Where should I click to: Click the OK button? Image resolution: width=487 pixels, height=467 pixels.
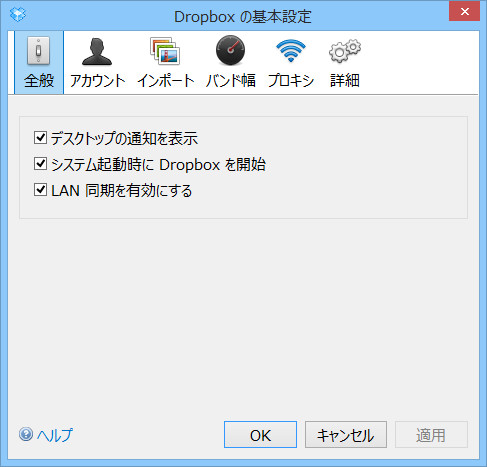[260, 435]
